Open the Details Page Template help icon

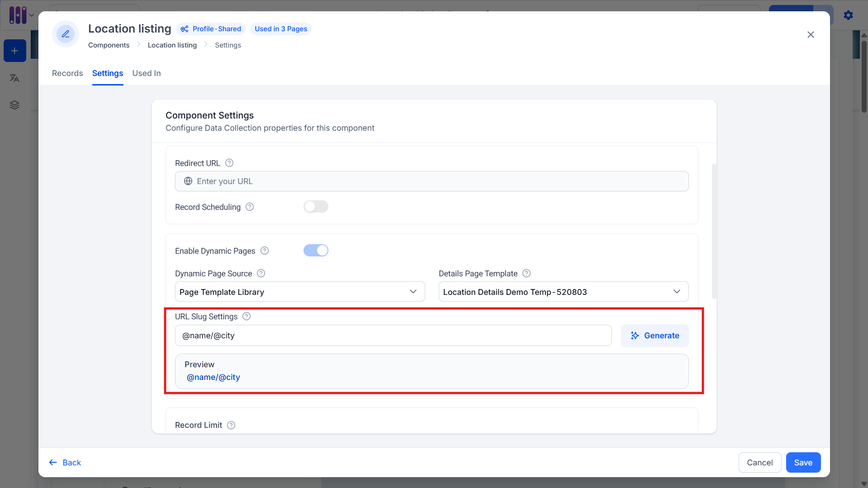(526, 273)
